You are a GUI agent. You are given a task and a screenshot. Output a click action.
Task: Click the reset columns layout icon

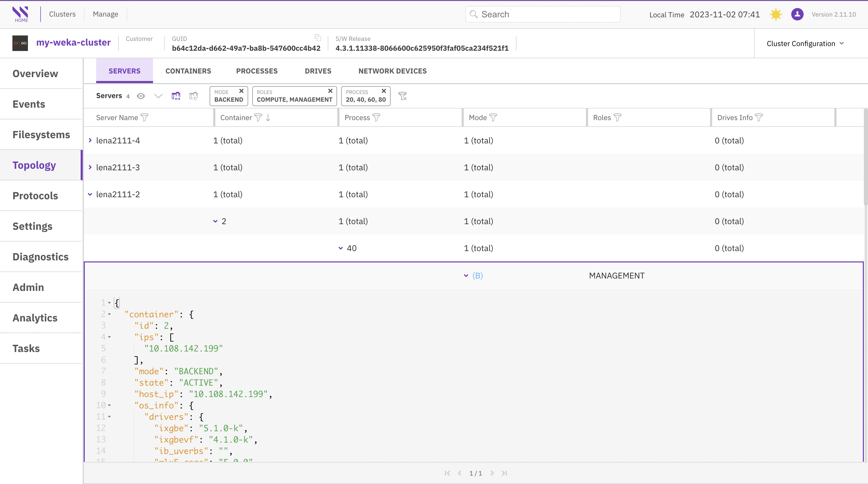193,96
